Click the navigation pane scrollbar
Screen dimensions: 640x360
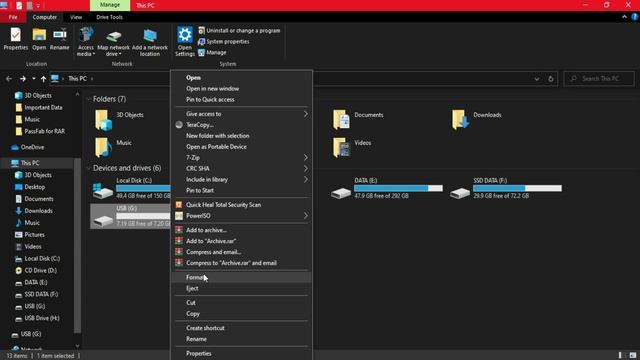(x=77, y=245)
